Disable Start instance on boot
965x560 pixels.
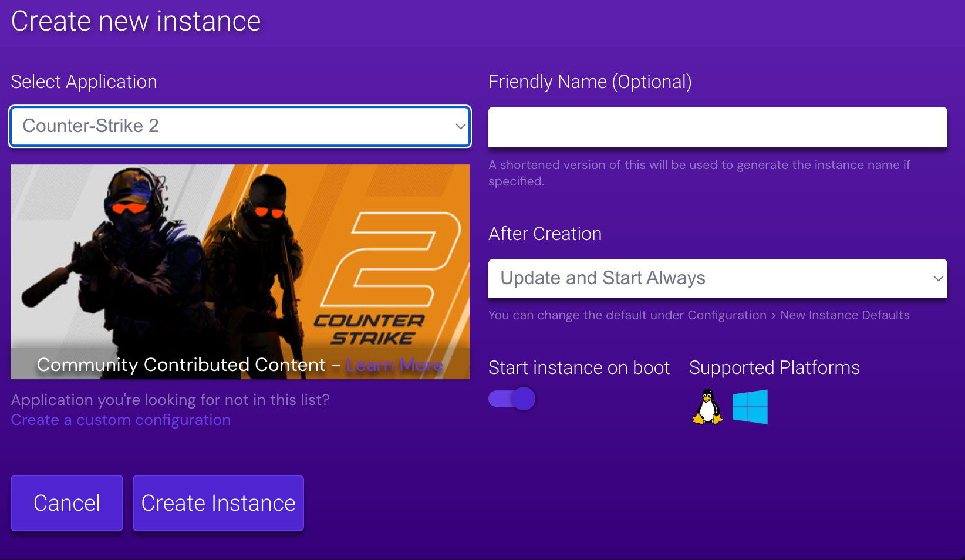pos(511,398)
